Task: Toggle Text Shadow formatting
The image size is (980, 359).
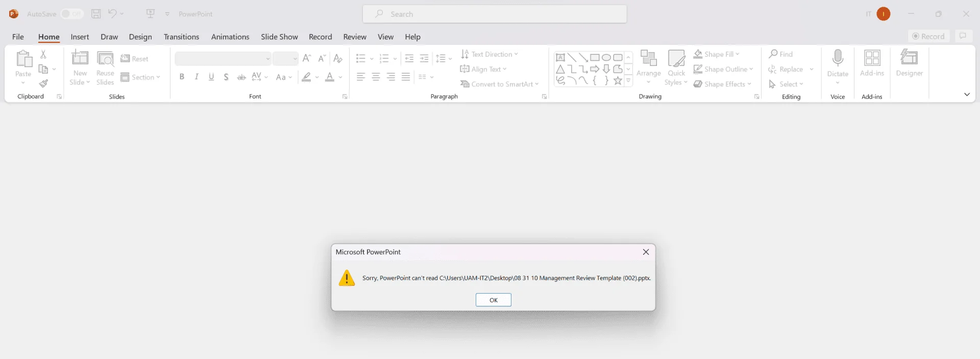Action: (x=226, y=77)
